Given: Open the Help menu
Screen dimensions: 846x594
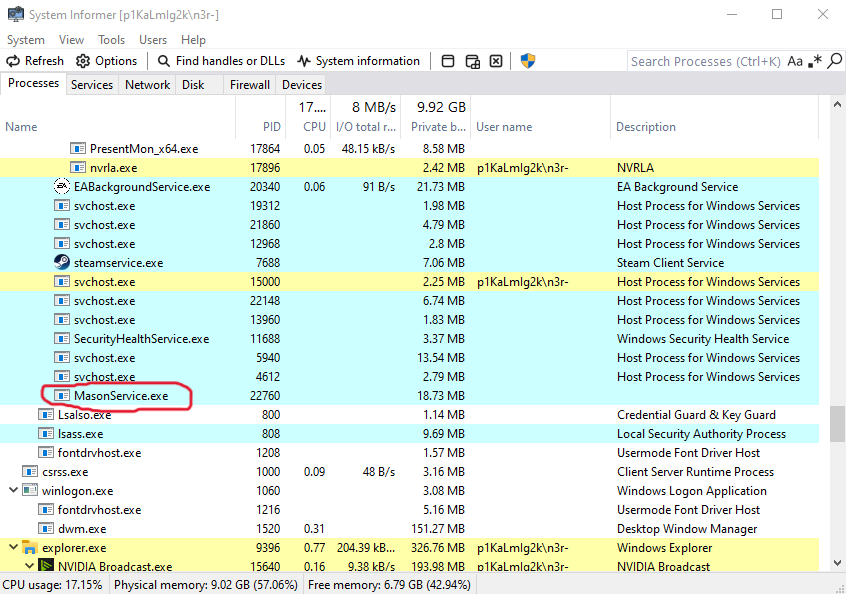Looking at the screenshot, I should point(193,40).
